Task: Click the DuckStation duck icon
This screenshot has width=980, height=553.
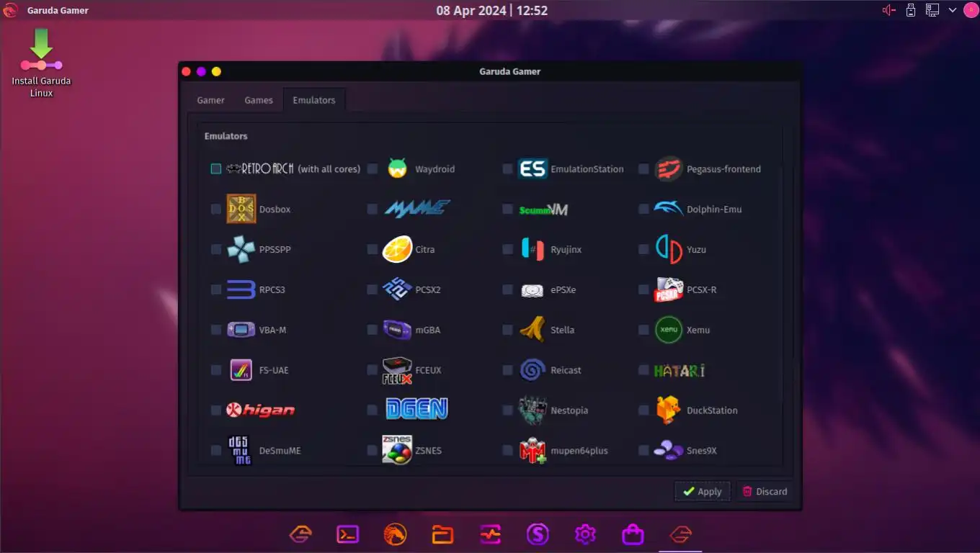Action: 669,410
